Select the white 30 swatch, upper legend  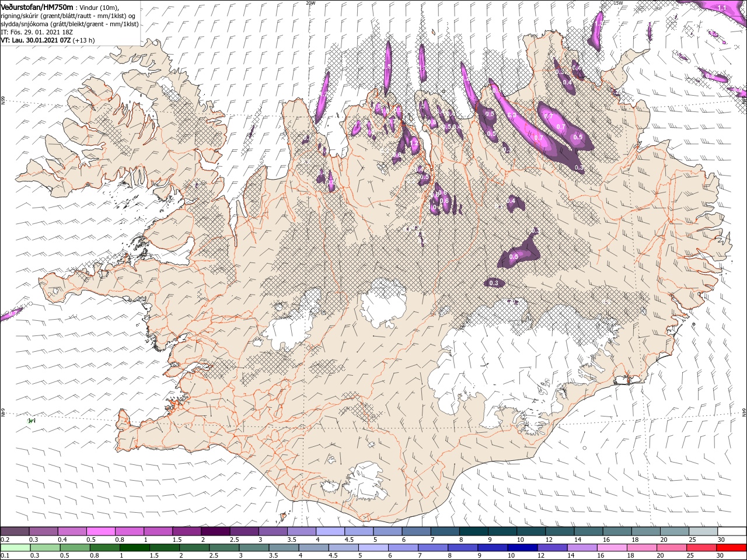[x=732, y=531]
